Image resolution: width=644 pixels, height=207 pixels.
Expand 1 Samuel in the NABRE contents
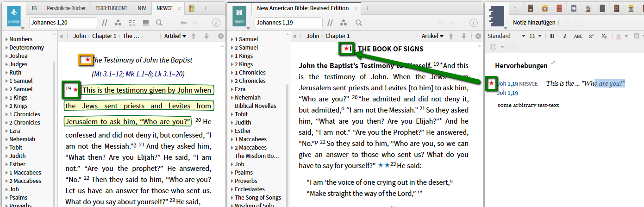[x=232, y=39]
